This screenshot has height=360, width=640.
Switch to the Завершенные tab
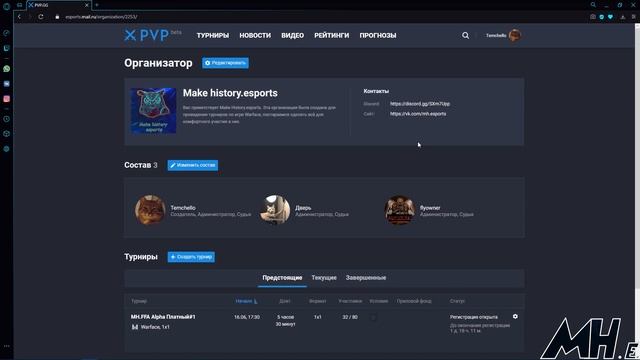pyautogui.click(x=366, y=278)
